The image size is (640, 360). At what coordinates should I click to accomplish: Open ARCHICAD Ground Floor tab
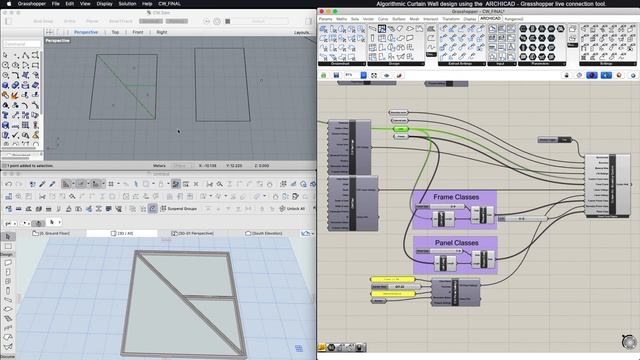click(51, 233)
